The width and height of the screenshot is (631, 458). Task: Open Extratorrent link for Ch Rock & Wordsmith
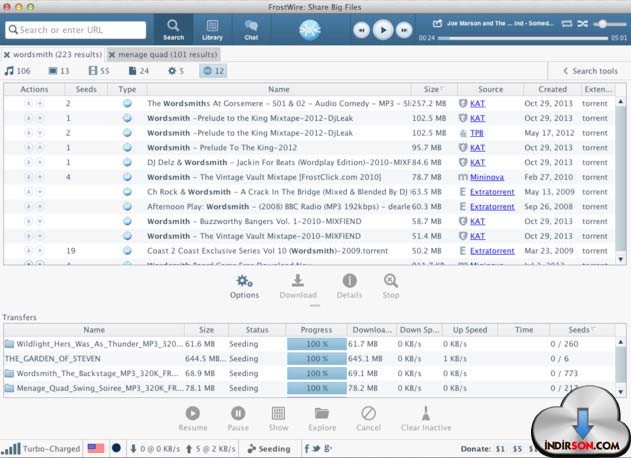(x=492, y=192)
